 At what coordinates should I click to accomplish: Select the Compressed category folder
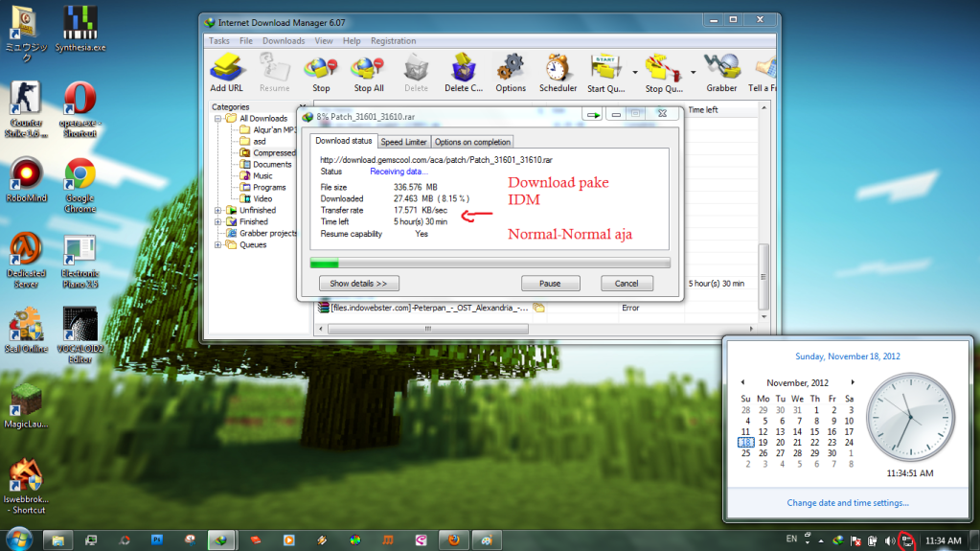(x=267, y=152)
